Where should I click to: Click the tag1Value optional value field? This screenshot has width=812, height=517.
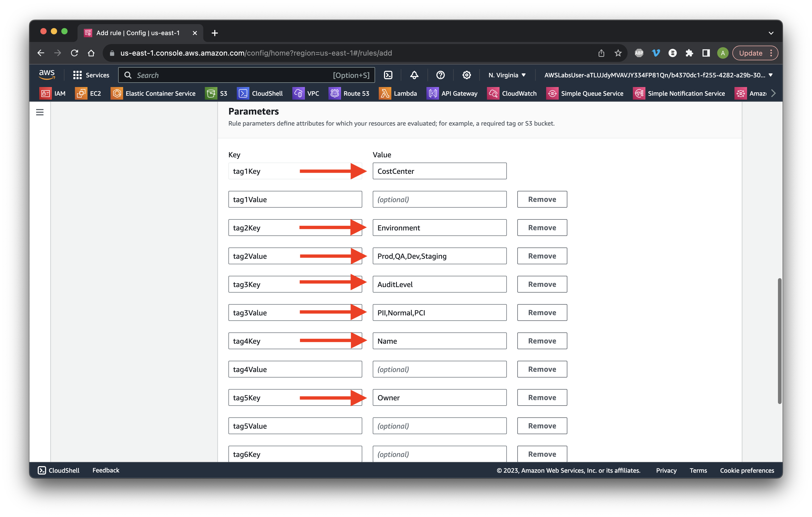click(439, 199)
